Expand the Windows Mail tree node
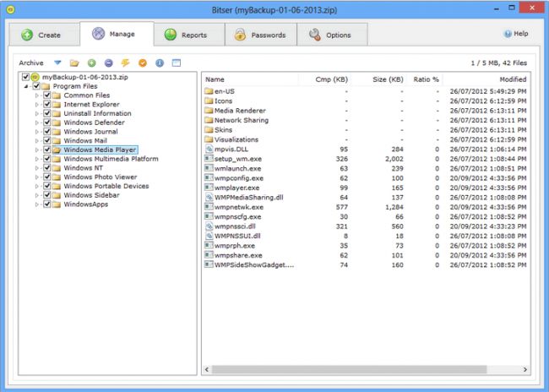Image resolution: width=549 pixels, height=392 pixels. click(37, 141)
